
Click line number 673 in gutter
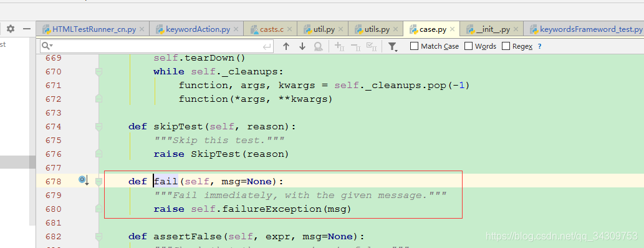point(54,112)
